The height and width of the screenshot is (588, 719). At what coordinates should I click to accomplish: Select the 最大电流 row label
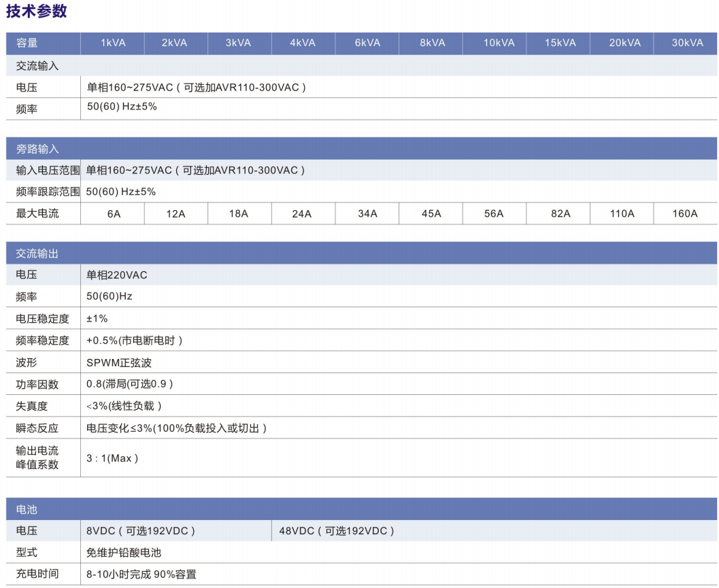coord(37,213)
